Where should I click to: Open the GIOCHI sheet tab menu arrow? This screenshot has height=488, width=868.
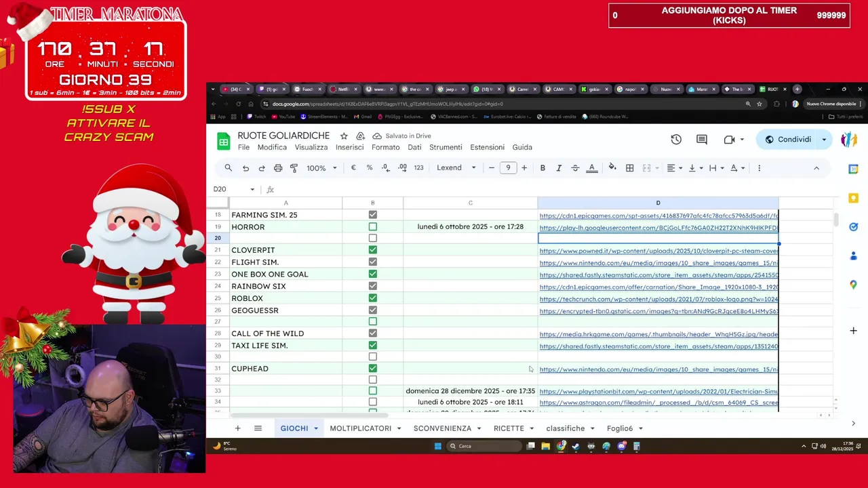[x=316, y=428]
